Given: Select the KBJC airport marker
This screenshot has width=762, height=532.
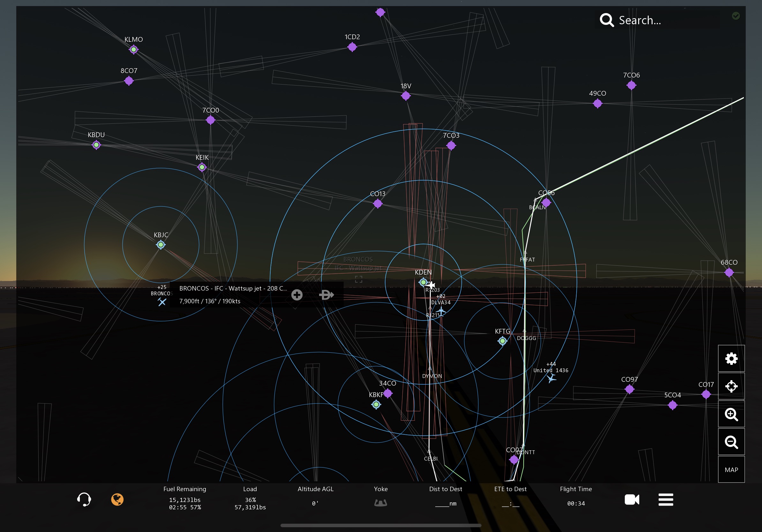Looking at the screenshot, I should (x=161, y=245).
